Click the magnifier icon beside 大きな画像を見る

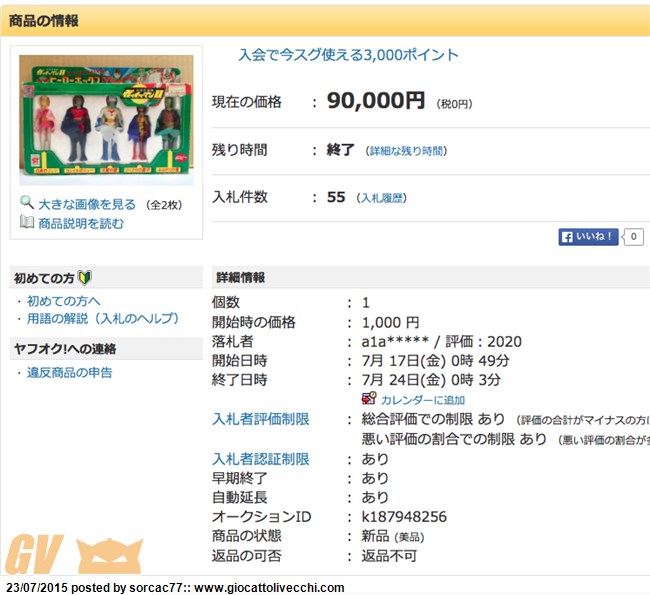[27, 203]
